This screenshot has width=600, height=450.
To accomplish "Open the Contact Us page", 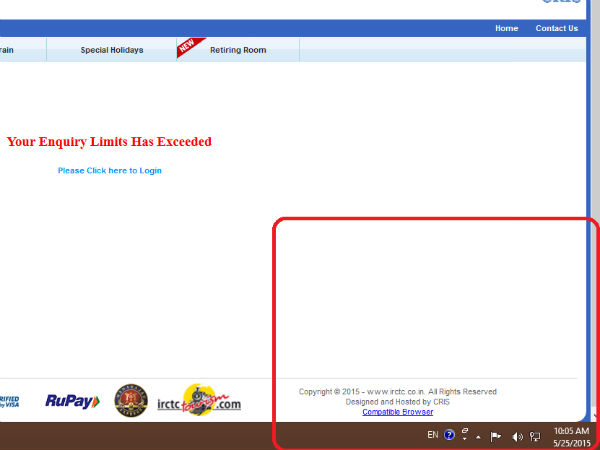I will click(x=556, y=28).
